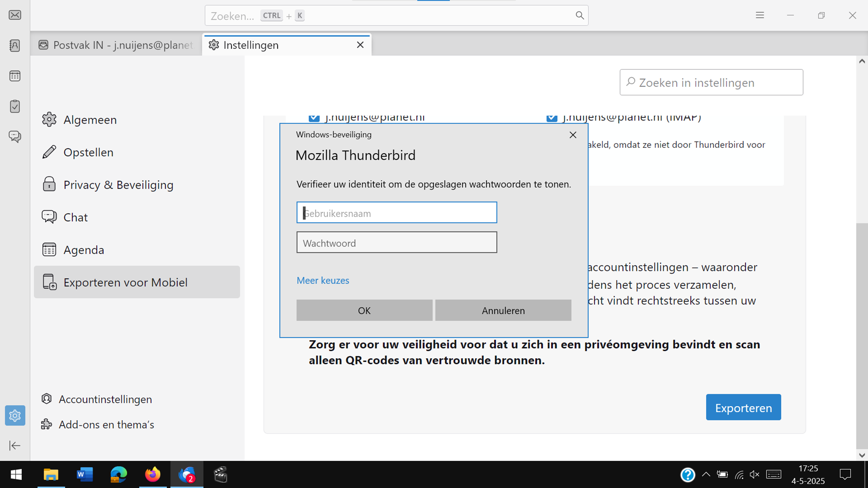Open the Calendar space icon

click(x=15, y=76)
